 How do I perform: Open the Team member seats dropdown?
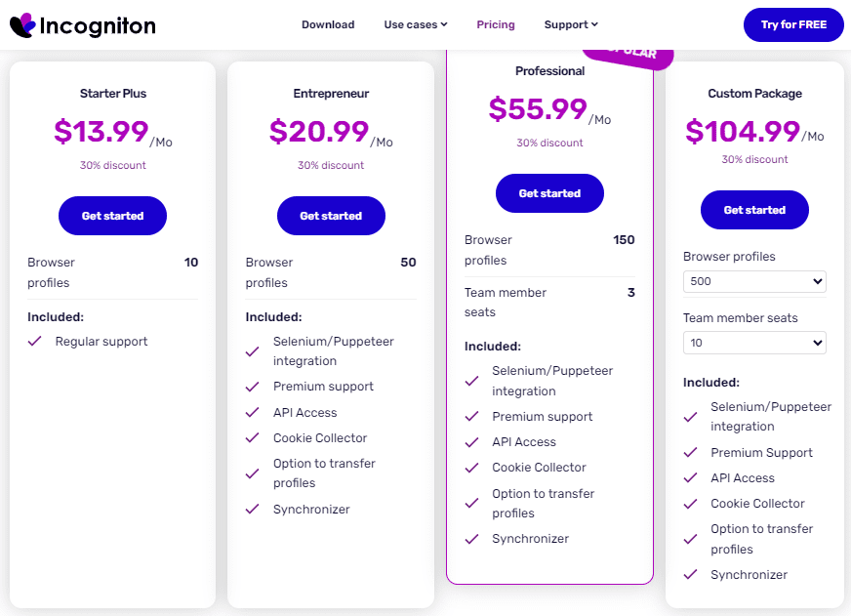754,343
